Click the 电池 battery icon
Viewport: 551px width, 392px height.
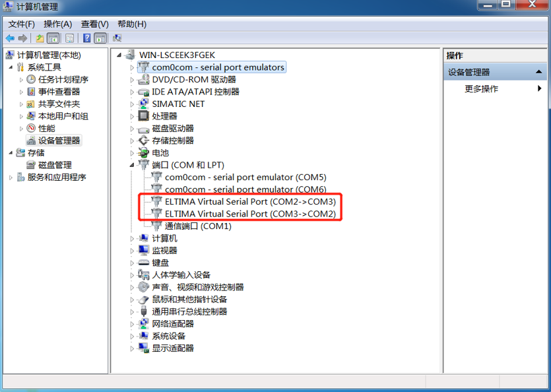[143, 152]
